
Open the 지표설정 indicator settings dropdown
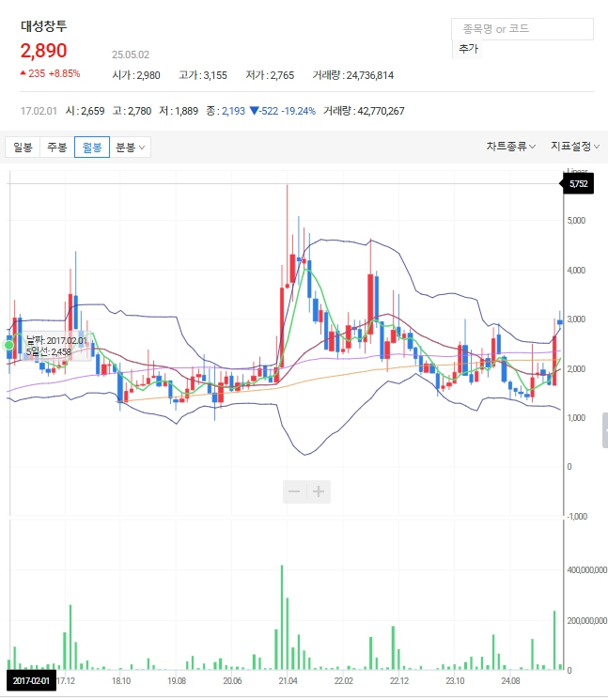pos(574,147)
